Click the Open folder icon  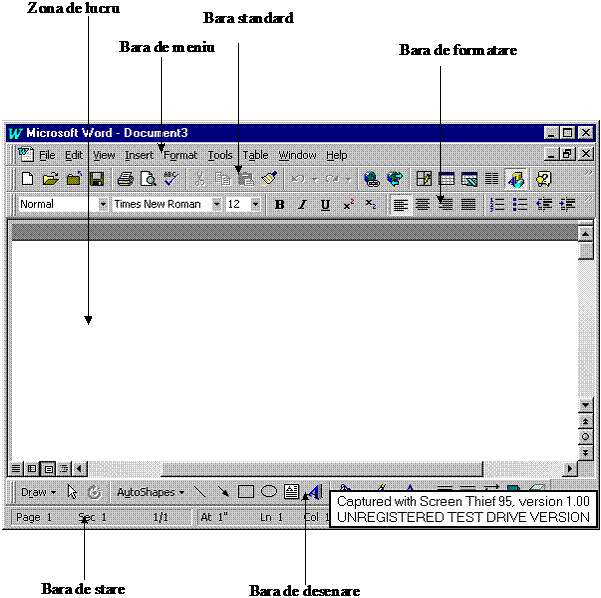click(x=51, y=179)
